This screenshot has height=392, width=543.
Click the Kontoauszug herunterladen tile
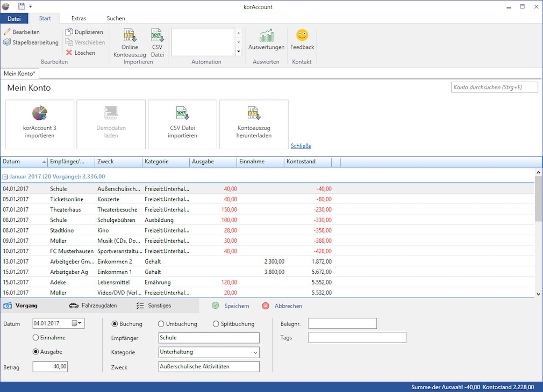[254, 124]
